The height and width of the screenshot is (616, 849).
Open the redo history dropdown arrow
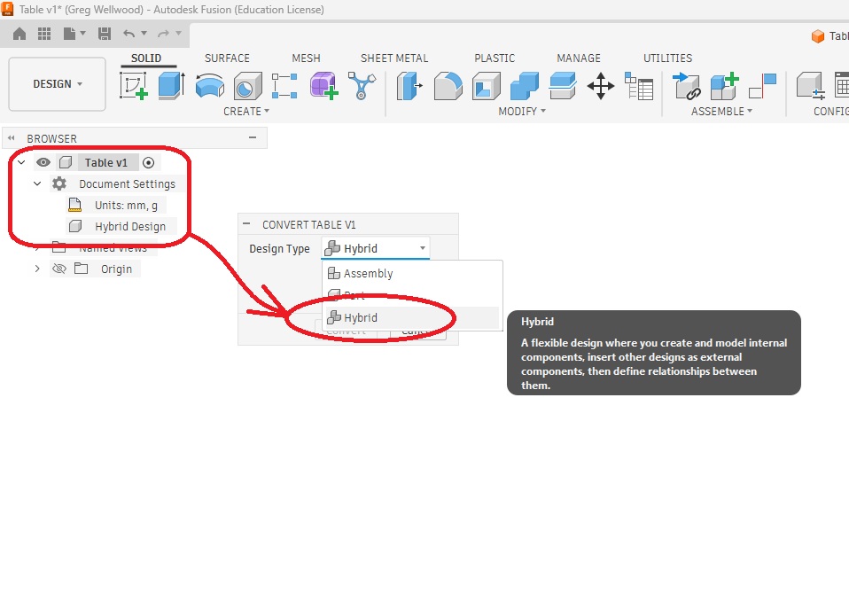point(178,33)
